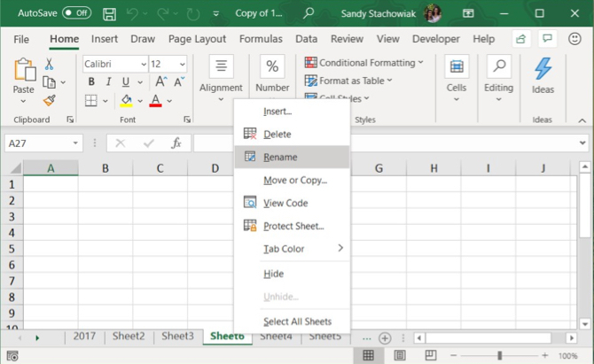This screenshot has width=594, height=364.
Task: Open Format as Table dropdown
Action: pos(348,81)
